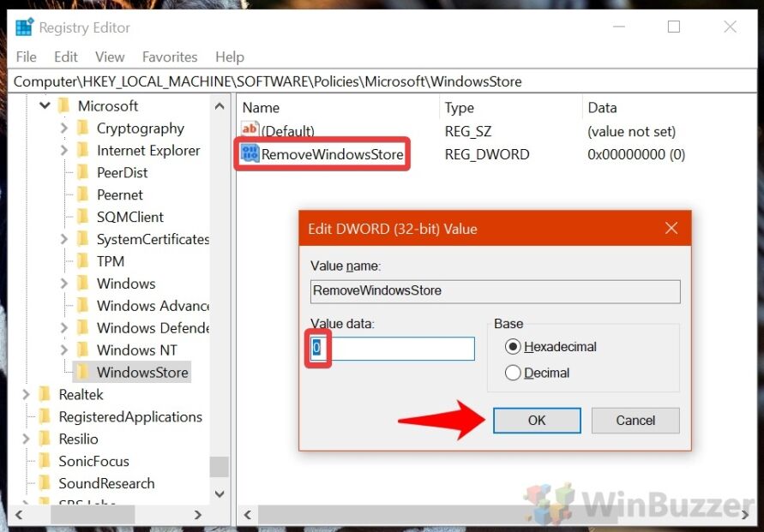Viewport: 764px width, 532px height.
Task: Expand the Realtek key
Action: coord(26,394)
